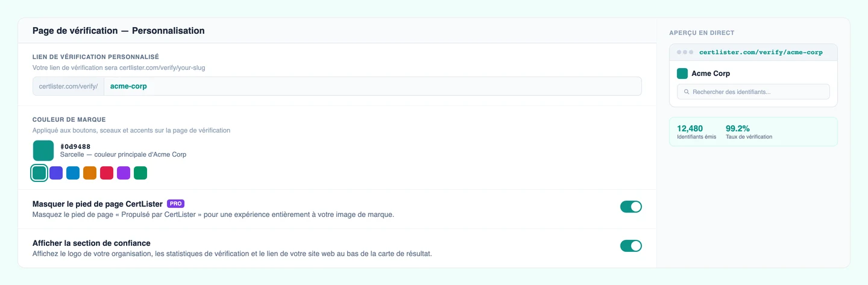The height and width of the screenshot is (285, 868).
Task: Click the 99.2% taux de vérification stat
Action: (x=749, y=132)
